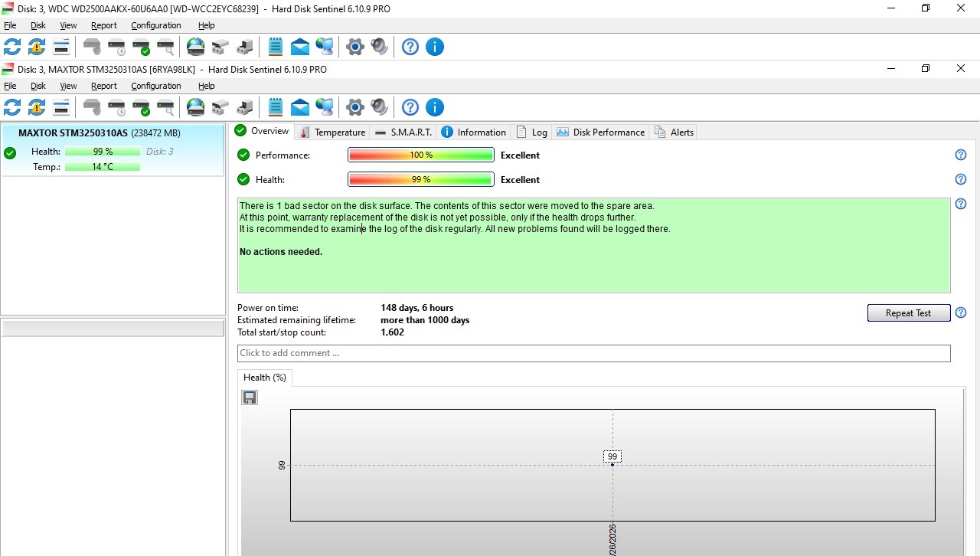This screenshot has height=556, width=980.
Task: Click globe disk icon in WDC window toolbar
Action: click(x=196, y=47)
